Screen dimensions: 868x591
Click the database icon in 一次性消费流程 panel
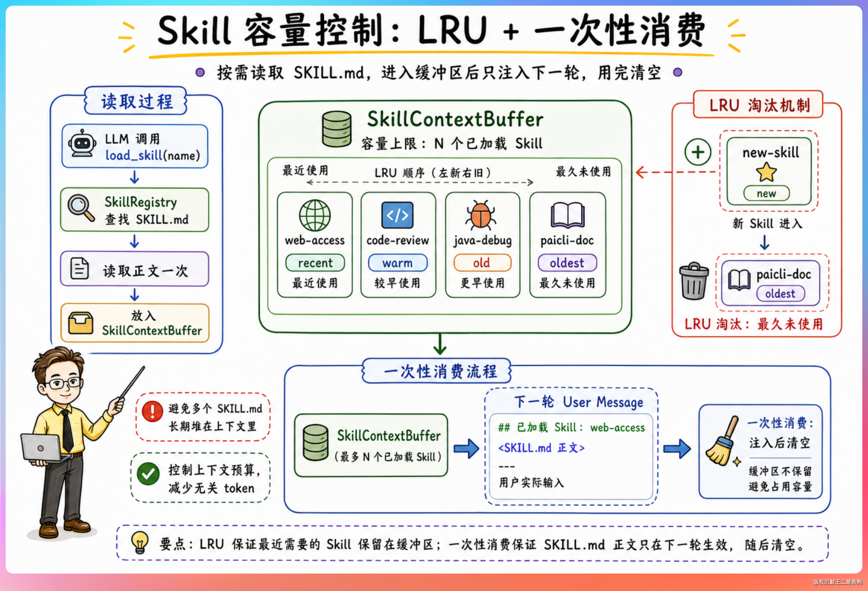click(x=316, y=442)
